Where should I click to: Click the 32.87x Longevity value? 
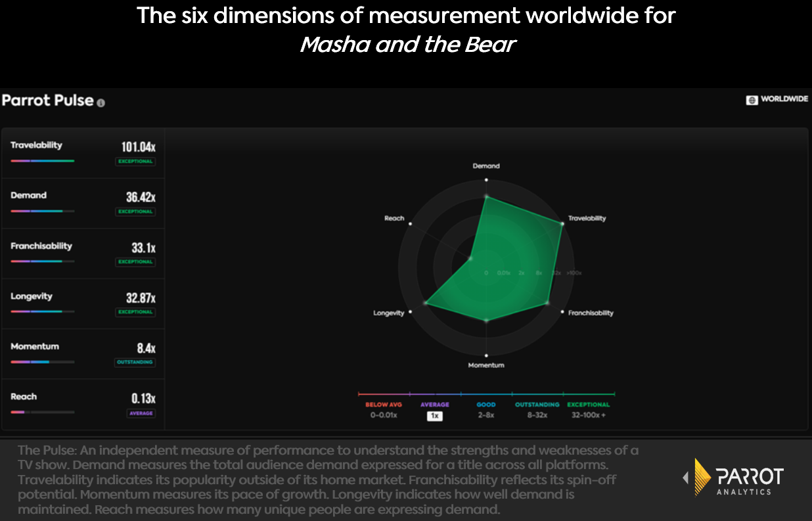point(141,298)
